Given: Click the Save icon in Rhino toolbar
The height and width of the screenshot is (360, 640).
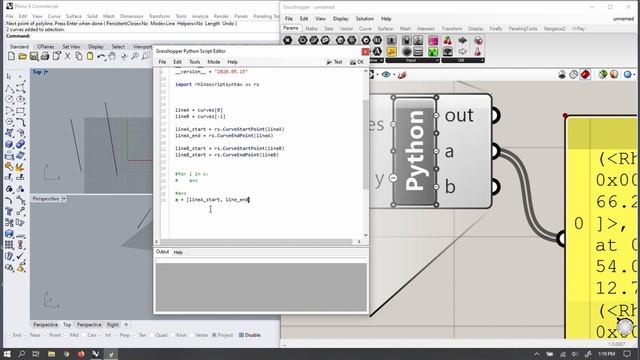Looking at the screenshot, I should click(x=34, y=56).
